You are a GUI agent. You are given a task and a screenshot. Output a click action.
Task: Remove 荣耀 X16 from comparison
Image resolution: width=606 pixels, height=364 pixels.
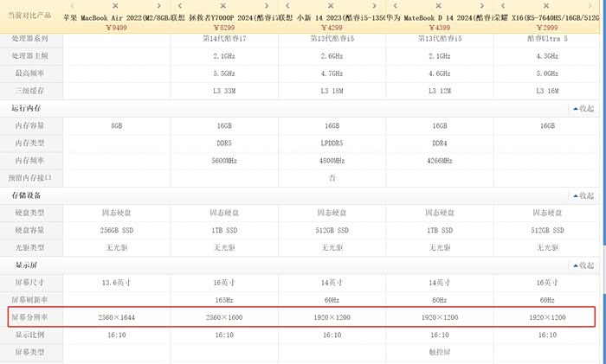[x=546, y=6]
